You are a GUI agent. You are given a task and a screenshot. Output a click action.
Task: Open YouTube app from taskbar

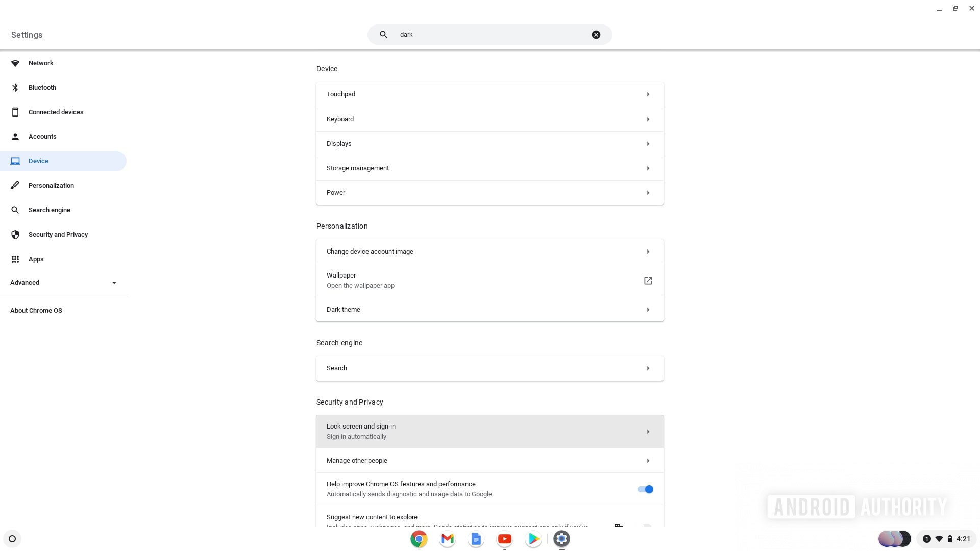504,538
